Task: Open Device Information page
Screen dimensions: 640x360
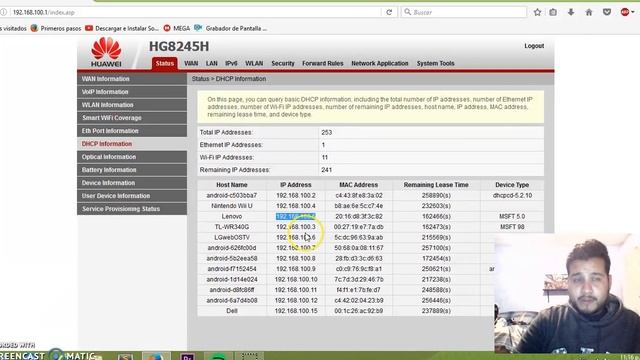Action: click(132, 183)
